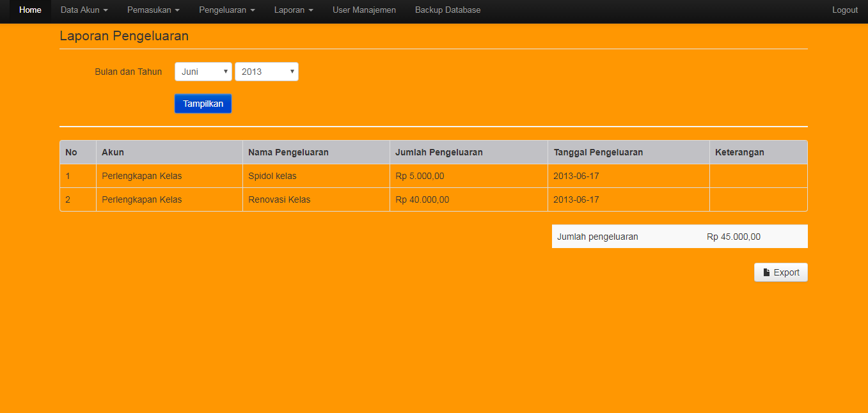Click the Akun column header
Viewport: 868px width, 413px height.
113,152
